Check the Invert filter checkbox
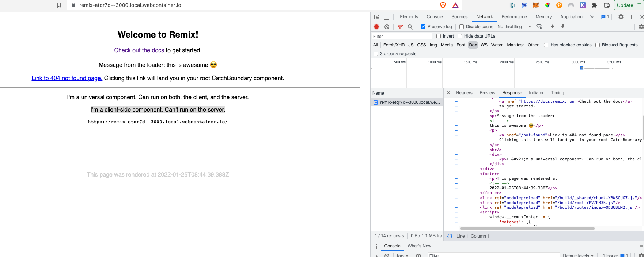 (439, 36)
